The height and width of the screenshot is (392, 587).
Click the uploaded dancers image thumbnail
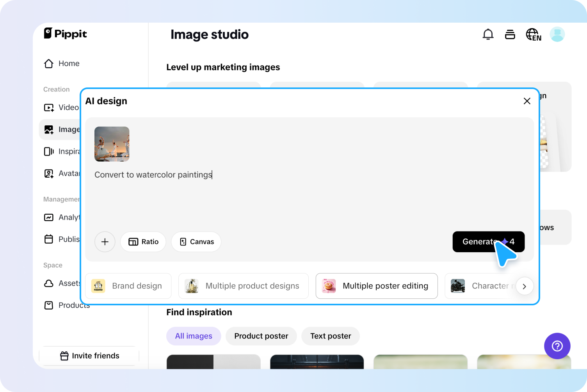pos(112,144)
